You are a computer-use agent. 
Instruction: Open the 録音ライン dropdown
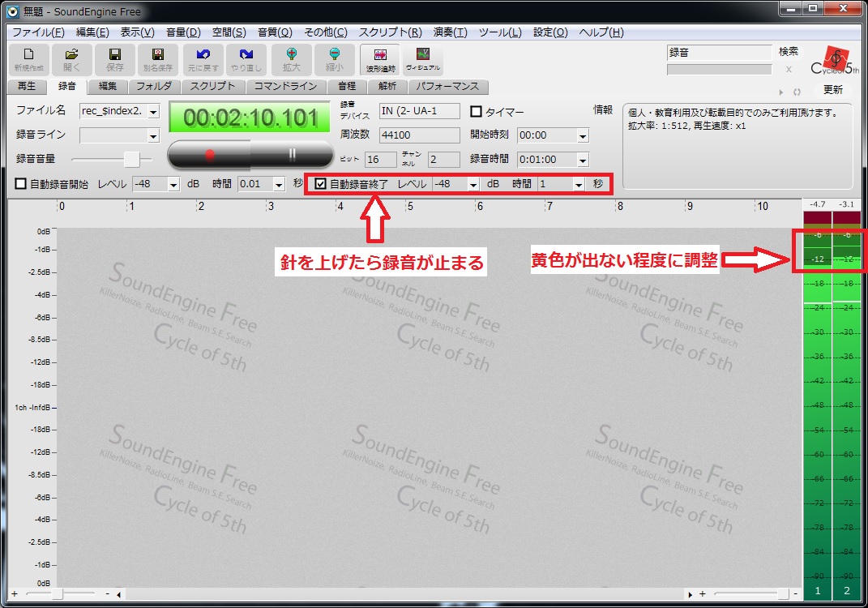tap(153, 135)
